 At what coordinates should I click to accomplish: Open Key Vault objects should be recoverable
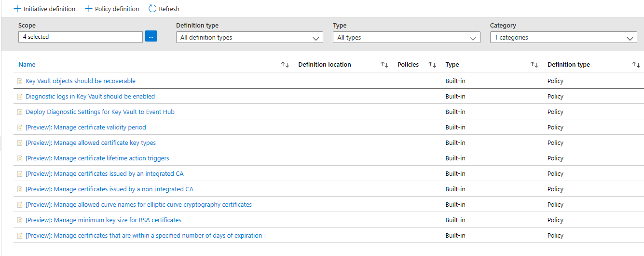[81, 81]
